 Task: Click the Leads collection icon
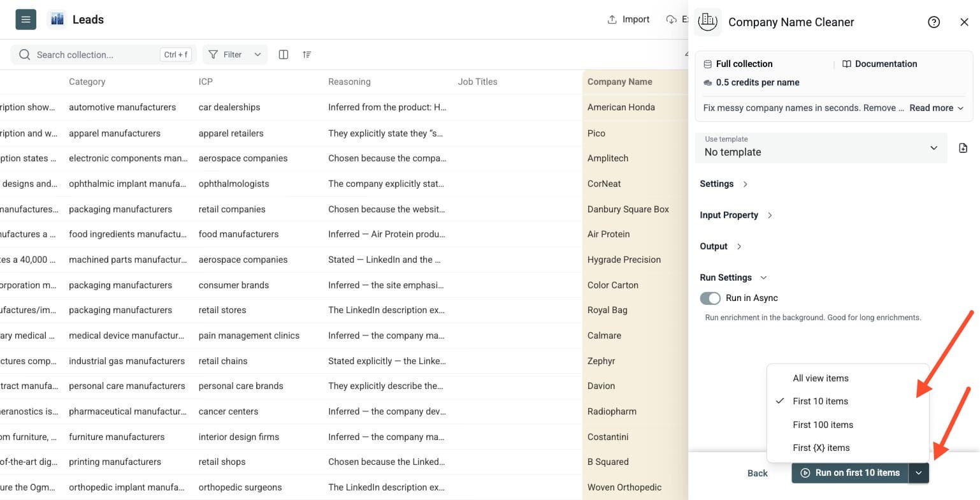point(57,20)
